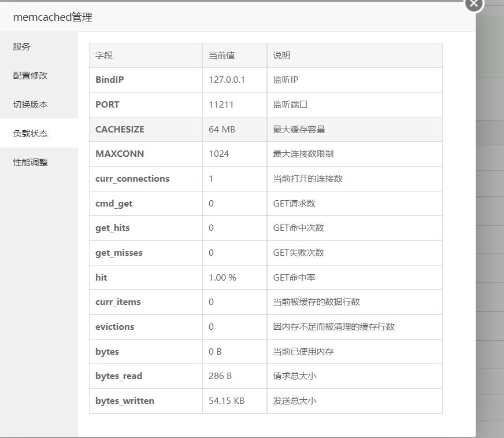Click the get_hits field name
Screen dimensions: 504x438
pyautogui.click(x=113, y=228)
